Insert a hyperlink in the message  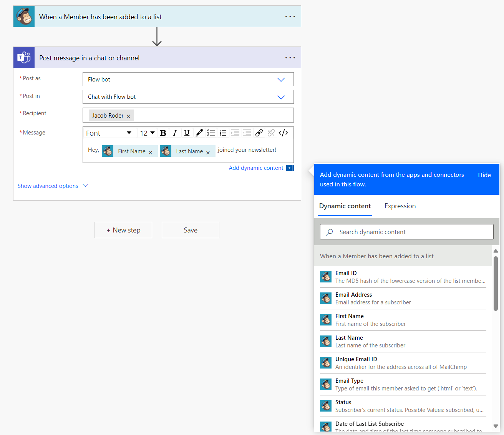(x=259, y=133)
